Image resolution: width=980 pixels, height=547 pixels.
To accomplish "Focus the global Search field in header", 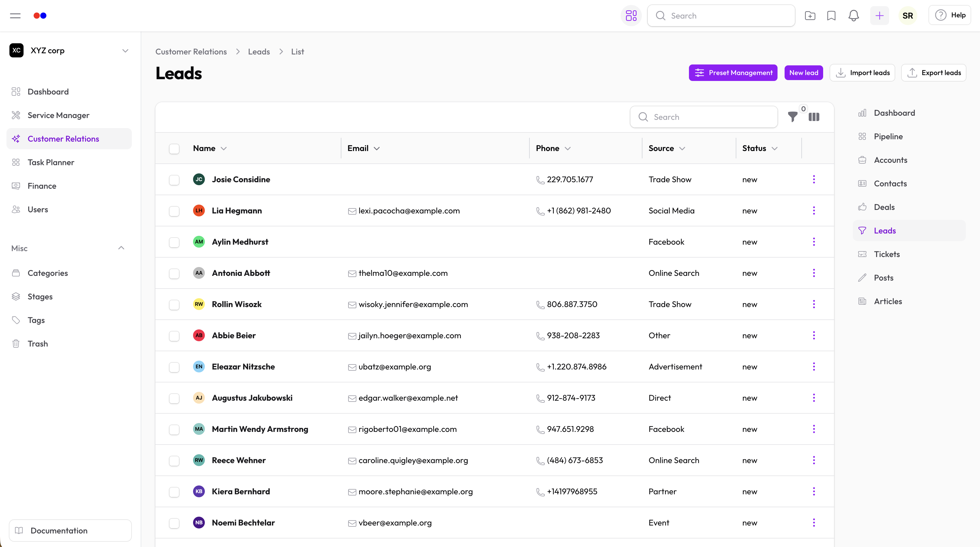I will click(x=721, y=16).
